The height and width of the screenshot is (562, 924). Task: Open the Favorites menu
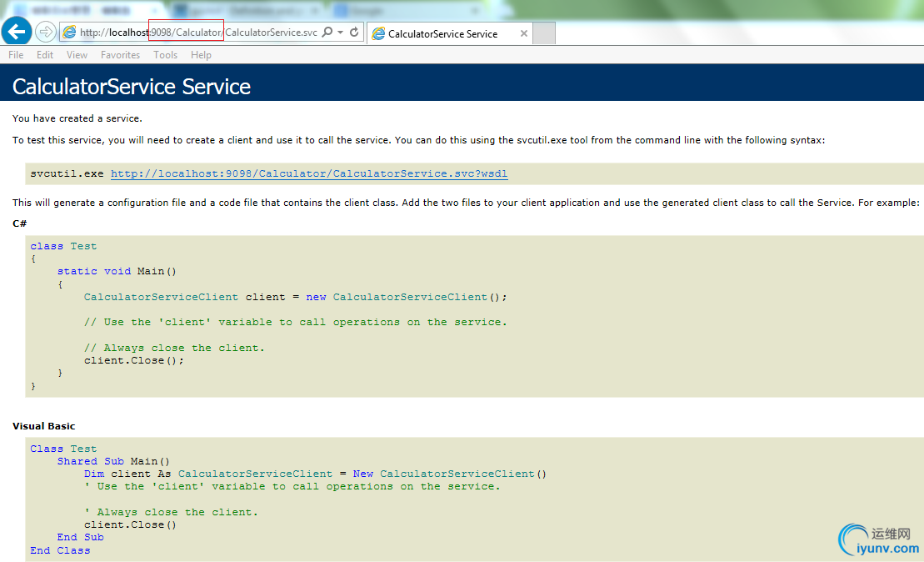[x=120, y=55]
